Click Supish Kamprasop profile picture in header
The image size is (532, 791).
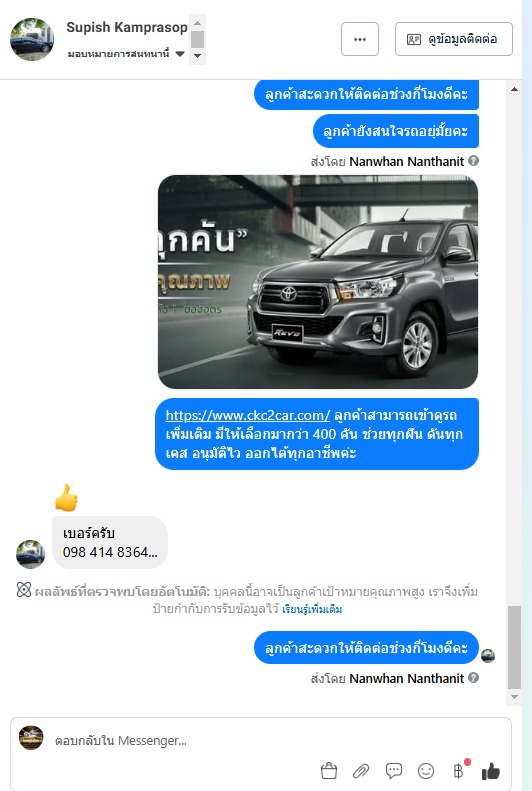32,39
